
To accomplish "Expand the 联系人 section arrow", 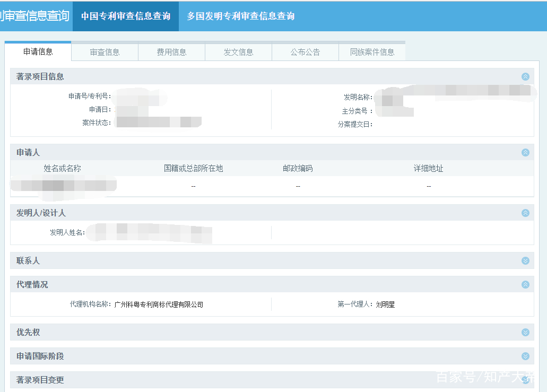I will tap(525, 261).
